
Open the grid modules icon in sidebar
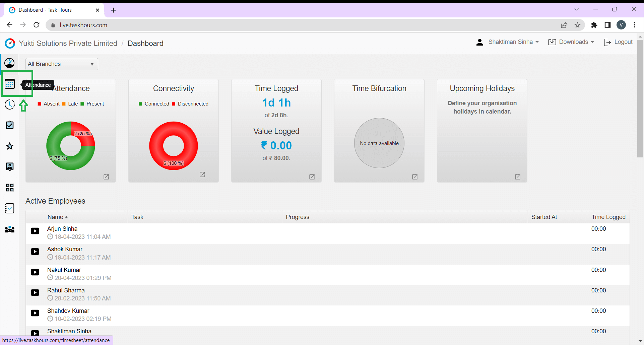[10, 188]
